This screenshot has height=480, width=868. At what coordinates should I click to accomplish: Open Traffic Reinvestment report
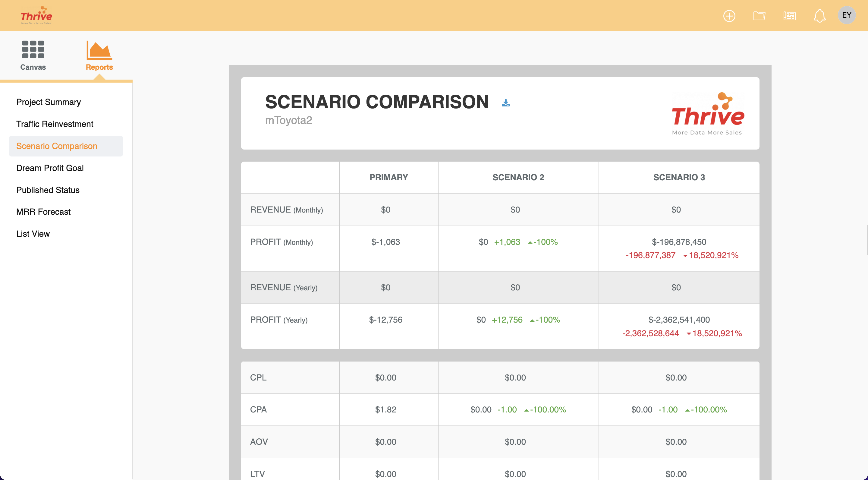55,124
